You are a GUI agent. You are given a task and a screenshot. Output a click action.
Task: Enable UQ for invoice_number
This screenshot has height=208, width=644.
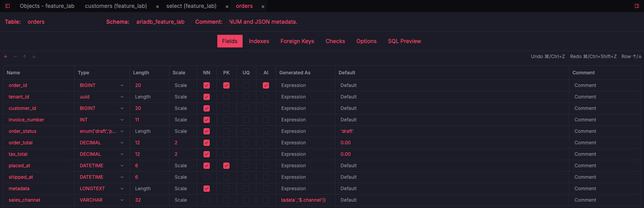[246, 120]
